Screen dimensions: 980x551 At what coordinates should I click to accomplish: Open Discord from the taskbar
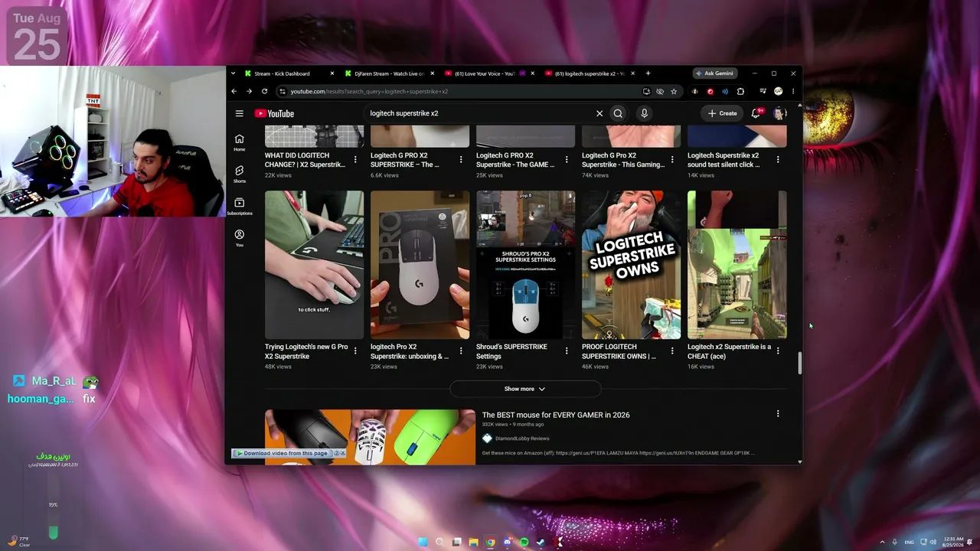click(507, 543)
